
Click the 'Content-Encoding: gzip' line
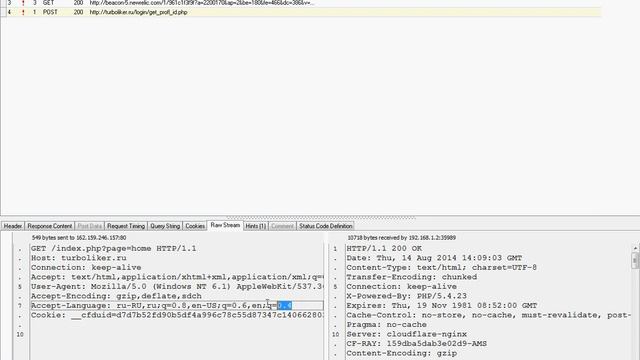pos(402,353)
